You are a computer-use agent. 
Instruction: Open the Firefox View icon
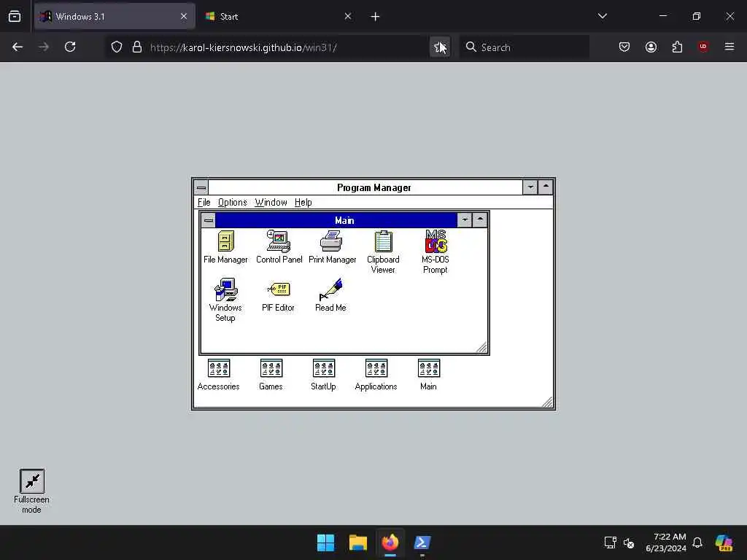coord(15,17)
